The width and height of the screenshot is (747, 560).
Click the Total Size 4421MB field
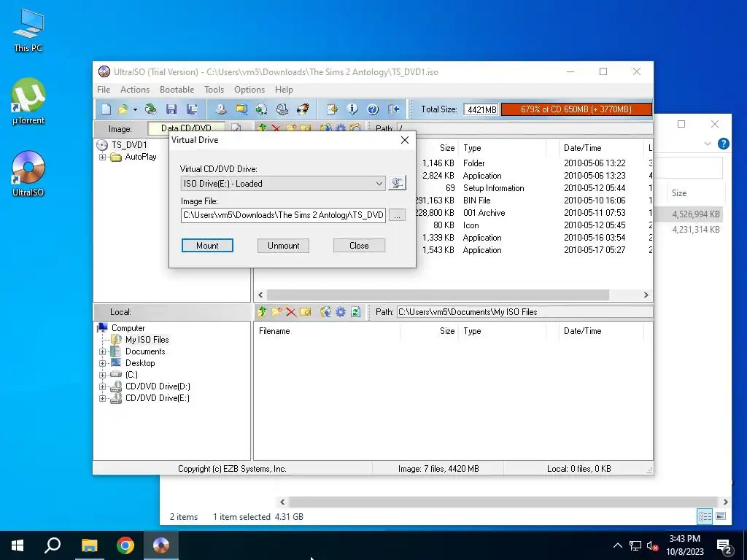[481, 109]
